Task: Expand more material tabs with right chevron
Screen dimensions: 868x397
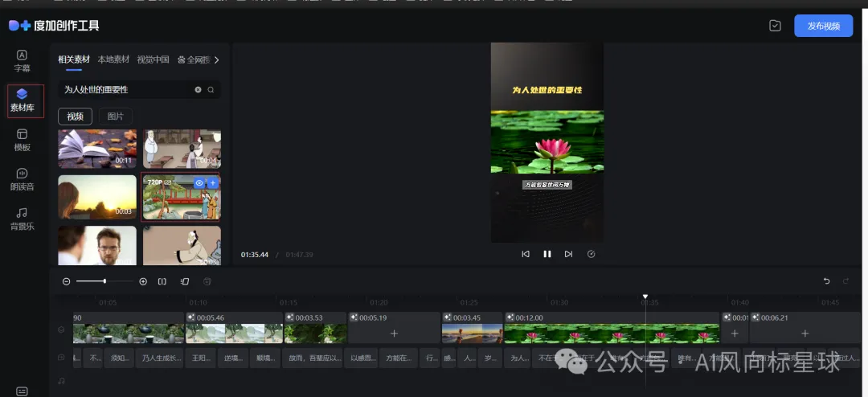Action: 216,59
